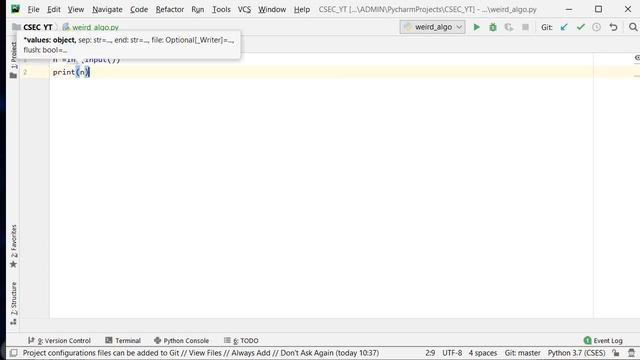This screenshot has height=360, width=640.
Task: Select the CSEC_YT project breadcrumb
Action: pos(33,27)
